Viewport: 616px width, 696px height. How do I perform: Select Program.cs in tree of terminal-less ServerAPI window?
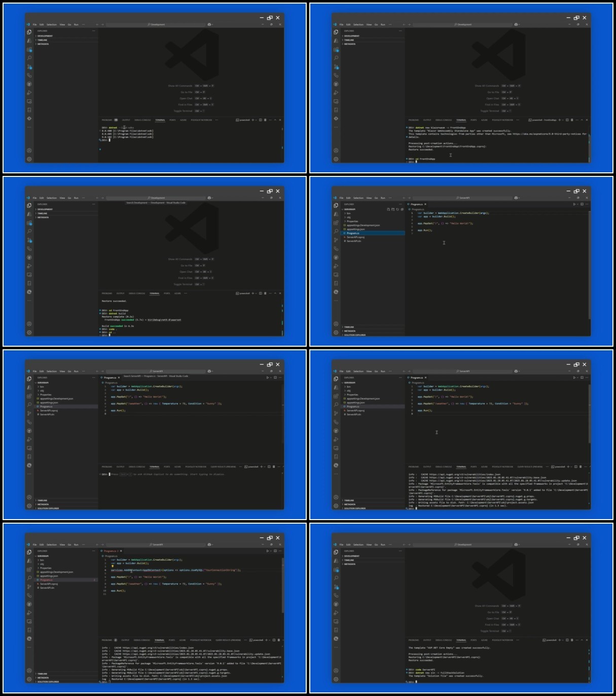click(374, 233)
